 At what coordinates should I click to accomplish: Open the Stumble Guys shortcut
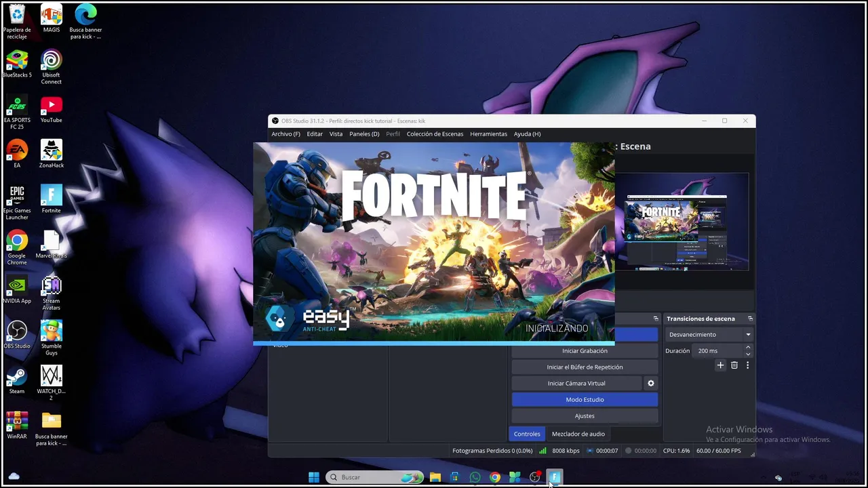point(51,338)
